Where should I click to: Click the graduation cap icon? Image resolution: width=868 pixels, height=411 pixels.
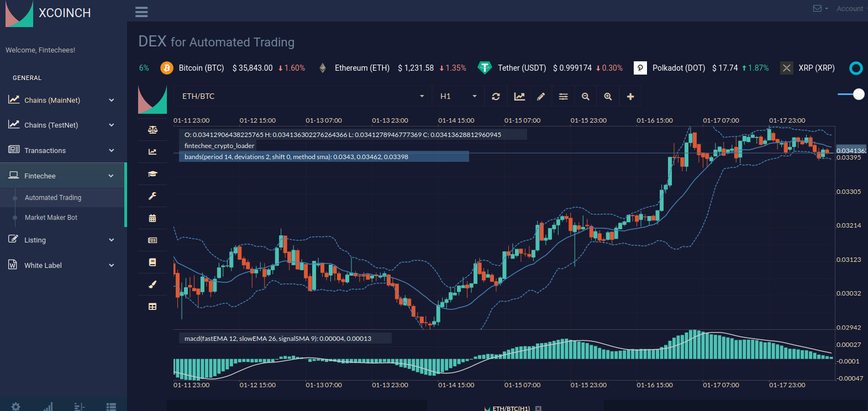[x=152, y=174]
